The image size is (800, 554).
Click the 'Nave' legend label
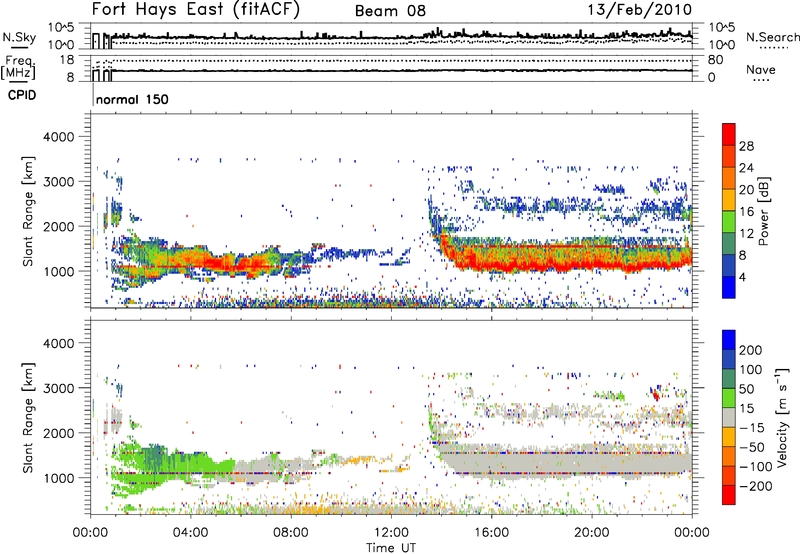click(761, 69)
